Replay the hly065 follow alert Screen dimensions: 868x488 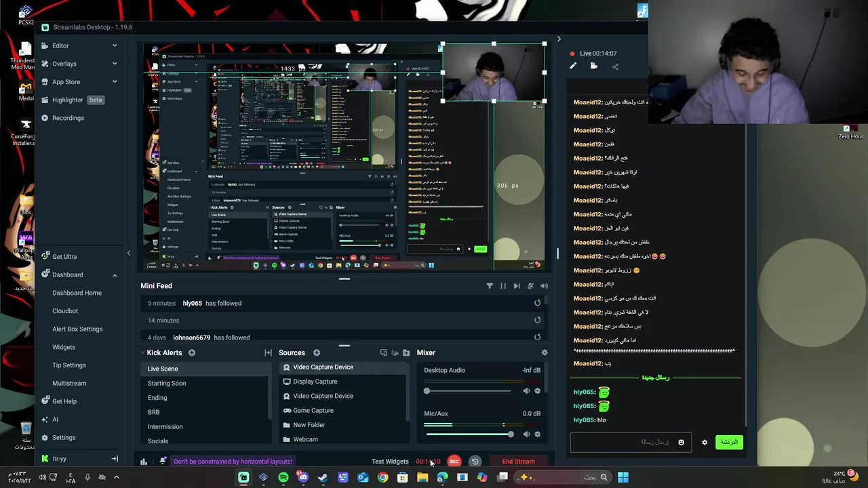pyautogui.click(x=537, y=303)
